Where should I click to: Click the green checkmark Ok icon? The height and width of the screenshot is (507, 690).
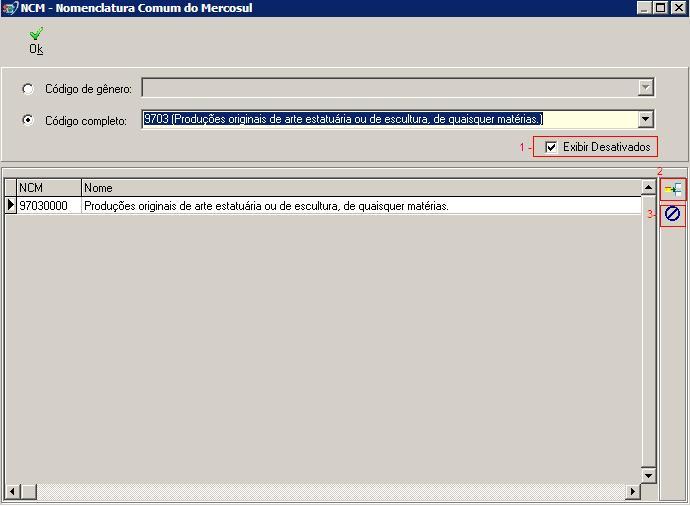36,35
